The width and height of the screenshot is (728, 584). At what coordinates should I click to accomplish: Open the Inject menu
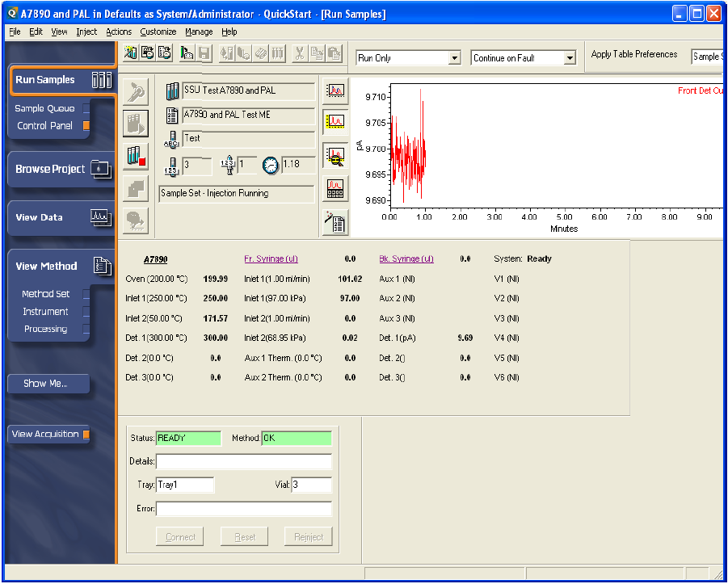click(x=86, y=32)
